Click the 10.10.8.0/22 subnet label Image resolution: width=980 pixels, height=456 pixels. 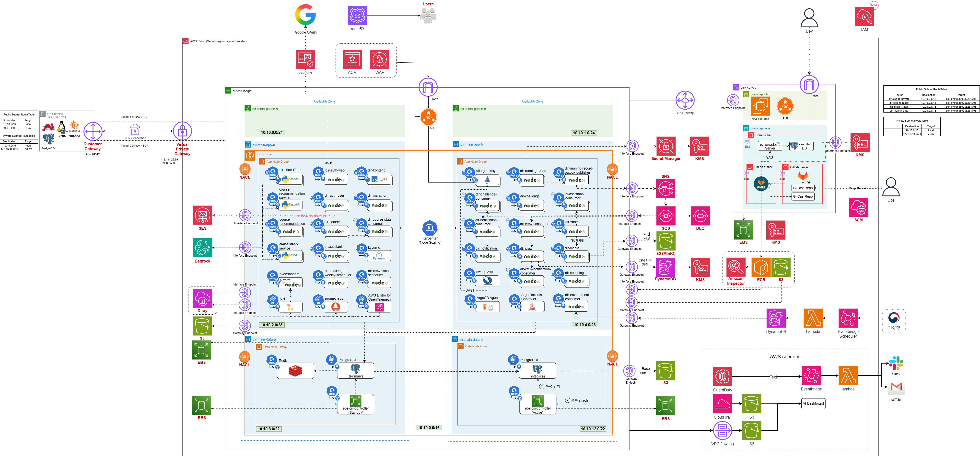click(268, 429)
